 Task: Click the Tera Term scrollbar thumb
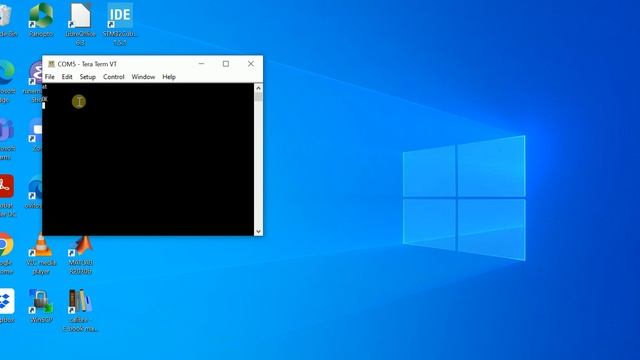click(258, 97)
